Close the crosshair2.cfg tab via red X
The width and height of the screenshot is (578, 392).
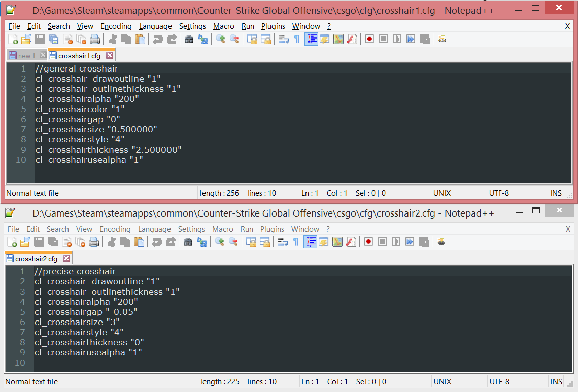pos(66,258)
